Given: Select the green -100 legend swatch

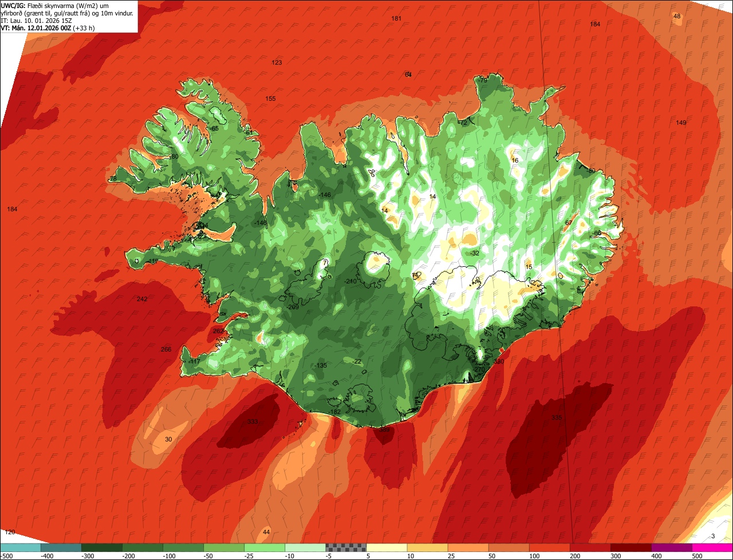Looking at the screenshot, I should pos(183,547).
